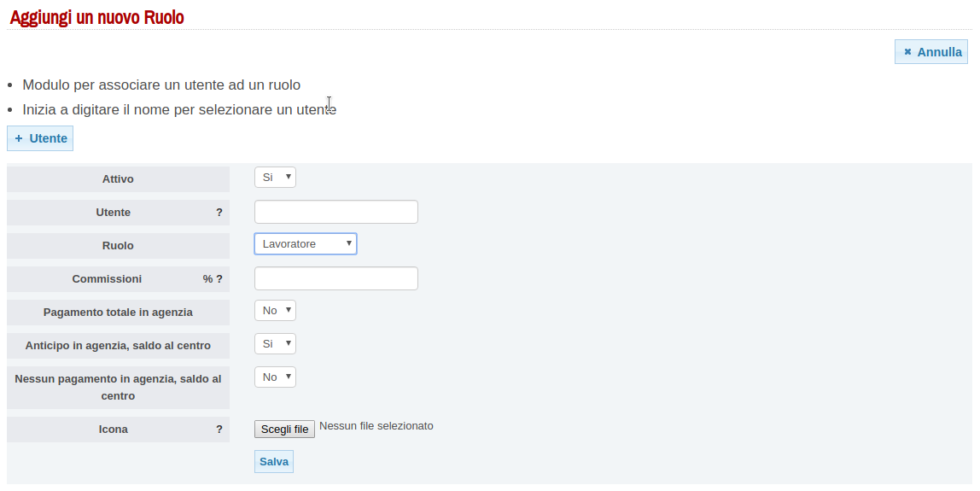Image resolution: width=980 pixels, height=491 pixels.
Task: Click the Icona help question mark
Action: pos(219,430)
